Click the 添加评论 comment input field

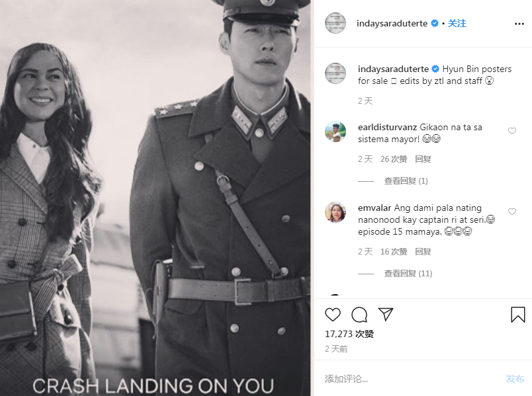pyautogui.click(x=410, y=379)
